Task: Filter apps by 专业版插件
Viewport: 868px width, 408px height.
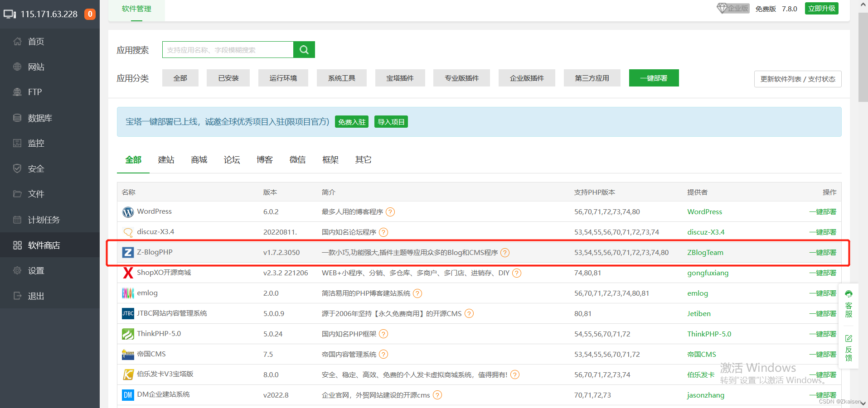Action: 462,78
